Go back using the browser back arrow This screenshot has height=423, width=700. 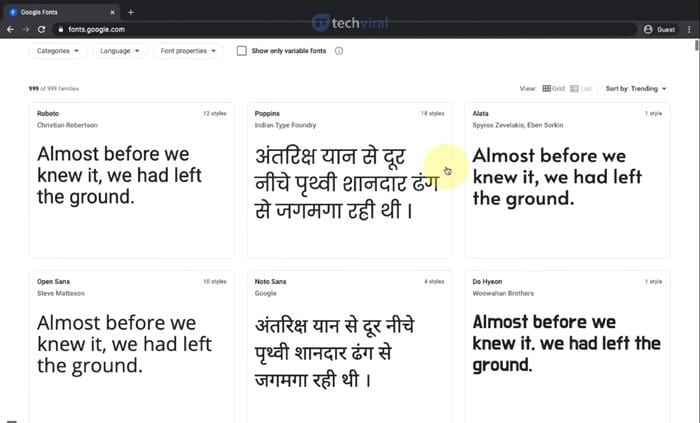10,29
